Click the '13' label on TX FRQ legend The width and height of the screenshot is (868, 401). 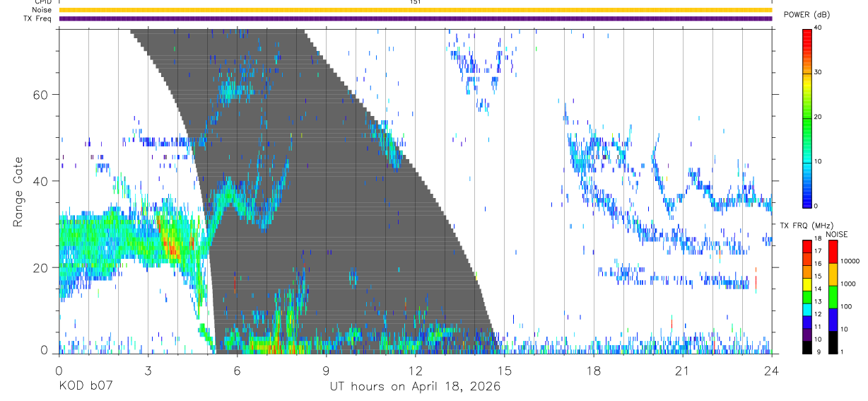[819, 301]
